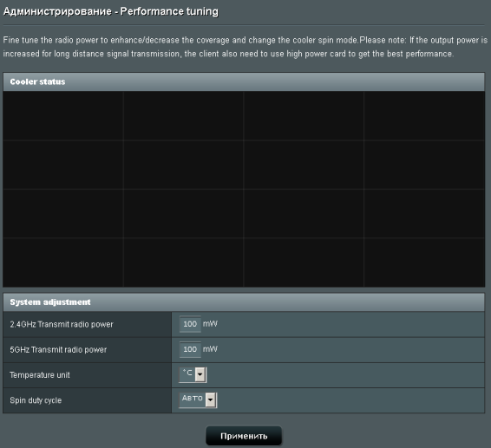Screen dimensions: 491x448
Task: Click the 2.4GHz transmit power input field
Action: click(x=190, y=324)
